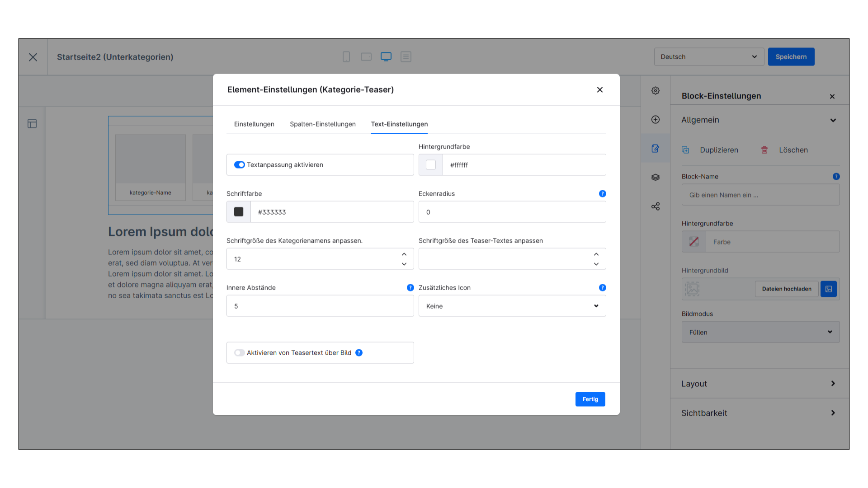Viewport: 868px width, 488px height.
Task: Expand the Layout section
Action: tap(759, 383)
